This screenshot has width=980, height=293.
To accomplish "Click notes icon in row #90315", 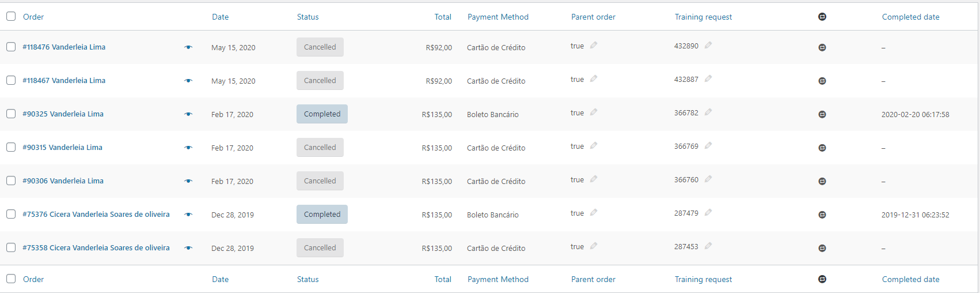I will (x=822, y=148).
